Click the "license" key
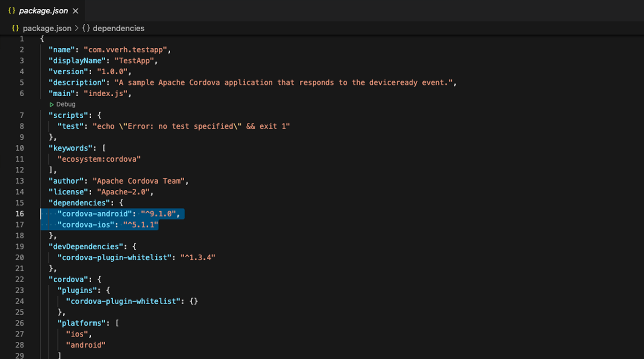644x359 pixels. pos(68,192)
